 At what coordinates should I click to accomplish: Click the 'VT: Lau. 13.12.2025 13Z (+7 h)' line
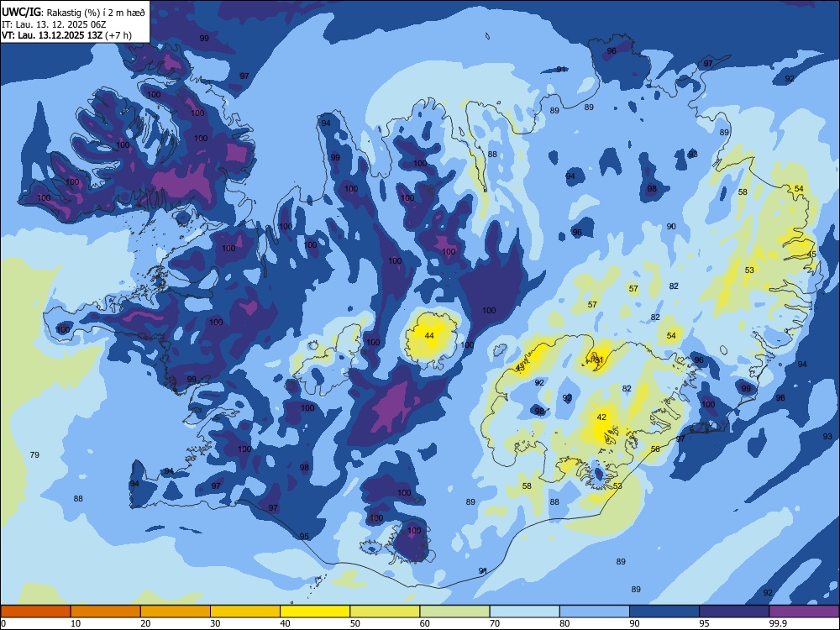click(66, 35)
